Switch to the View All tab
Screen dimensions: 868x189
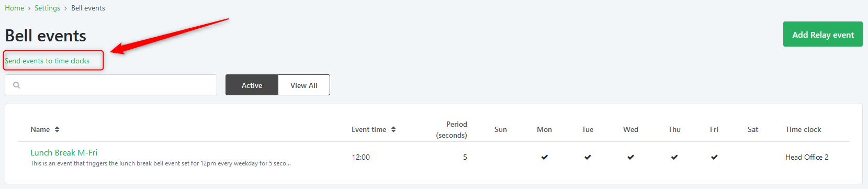point(304,85)
